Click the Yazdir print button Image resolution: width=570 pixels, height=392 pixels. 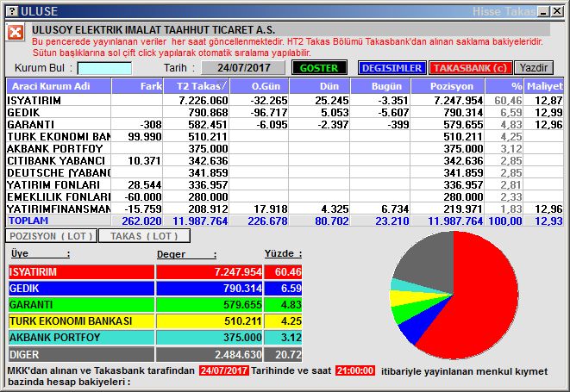(534, 68)
